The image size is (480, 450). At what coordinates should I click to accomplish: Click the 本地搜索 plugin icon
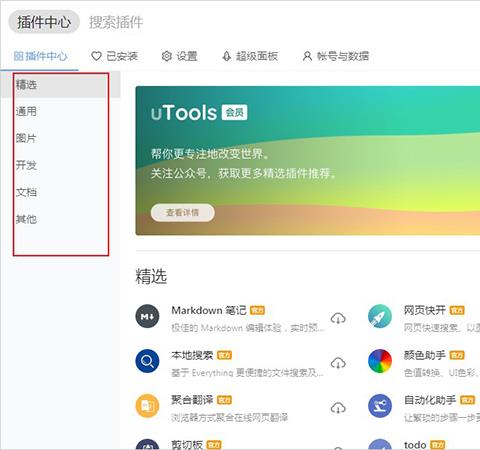[x=147, y=361]
